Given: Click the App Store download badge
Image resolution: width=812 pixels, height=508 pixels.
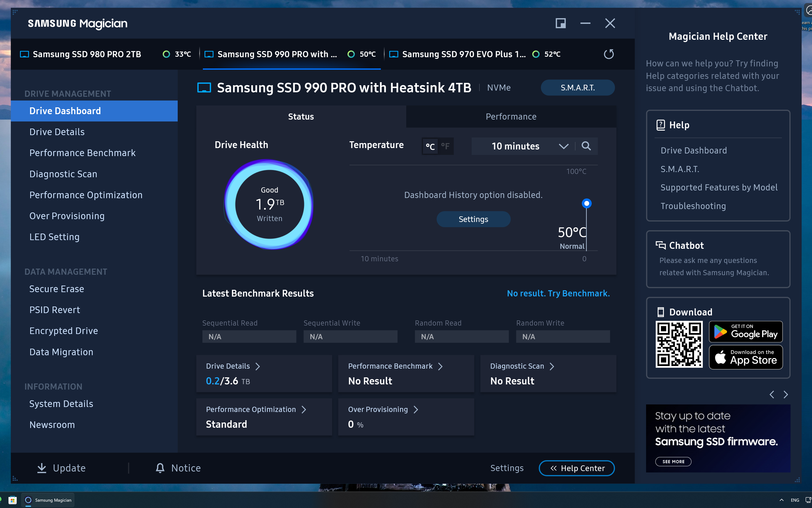Looking at the screenshot, I should [x=745, y=357].
